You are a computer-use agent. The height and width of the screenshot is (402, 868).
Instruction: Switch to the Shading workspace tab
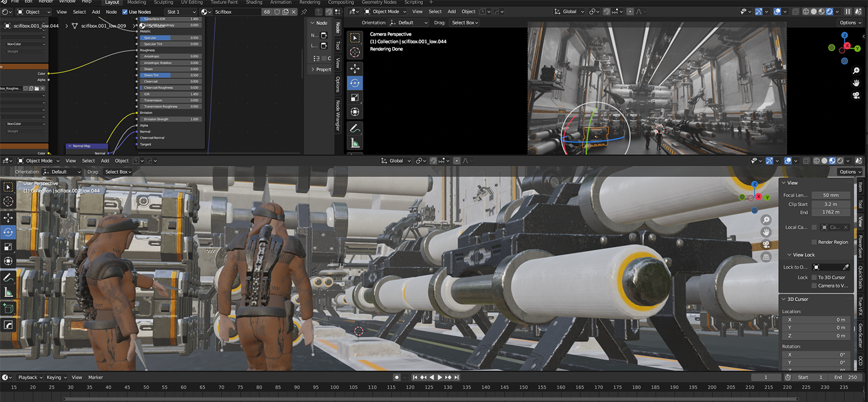[254, 2]
